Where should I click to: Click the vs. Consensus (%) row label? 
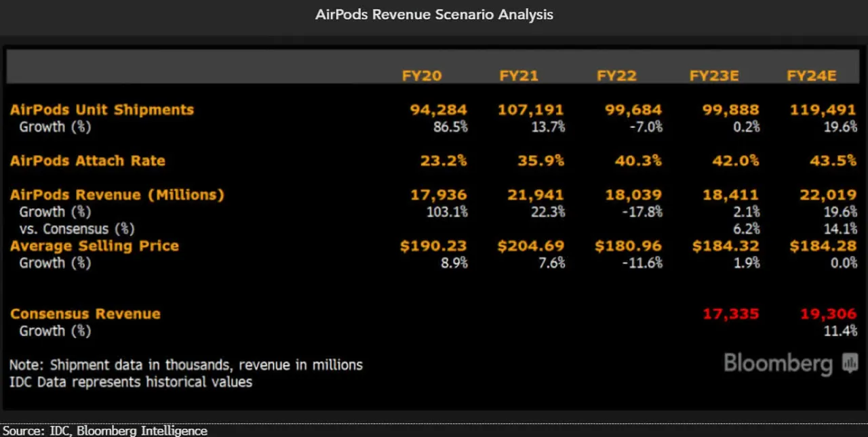(77, 229)
